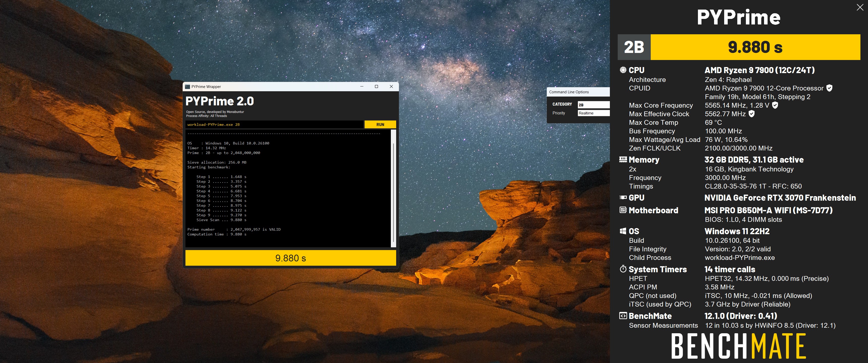
Task: Click the Command Line Options header
Action: 569,92
